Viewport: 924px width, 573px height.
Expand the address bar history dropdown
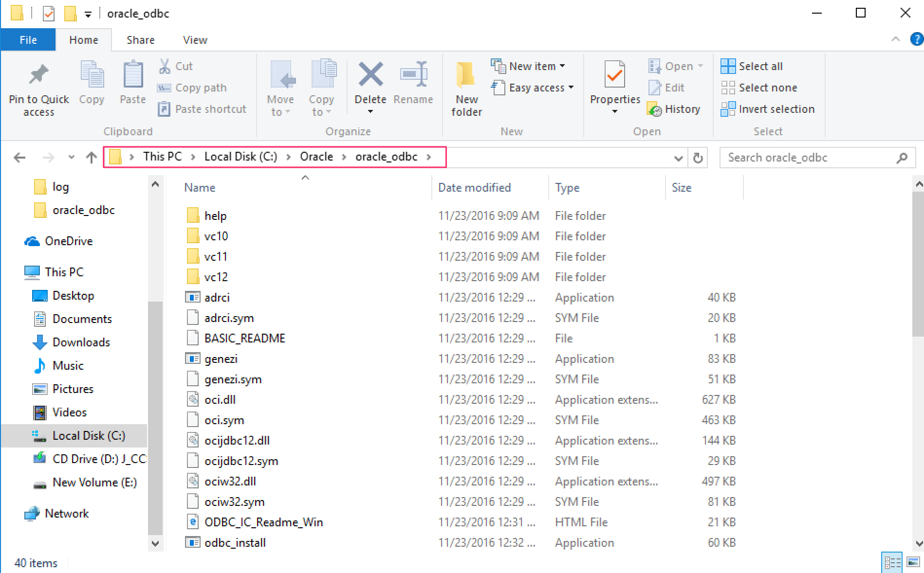coord(678,158)
